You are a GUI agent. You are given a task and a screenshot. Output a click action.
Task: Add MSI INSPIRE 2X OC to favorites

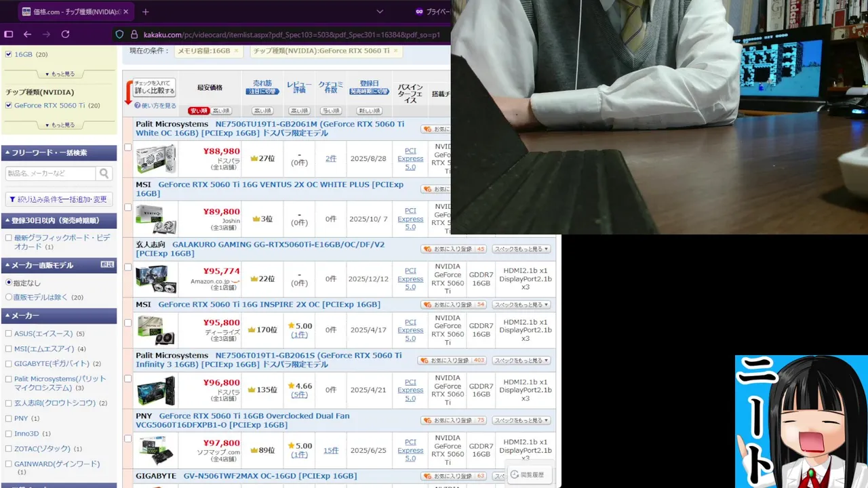(x=454, y=304)
